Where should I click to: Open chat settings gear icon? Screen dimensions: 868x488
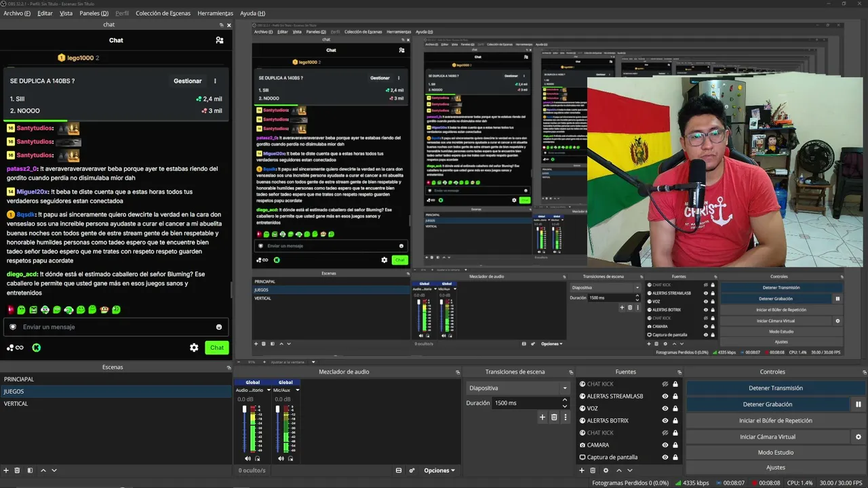[194, 348]
